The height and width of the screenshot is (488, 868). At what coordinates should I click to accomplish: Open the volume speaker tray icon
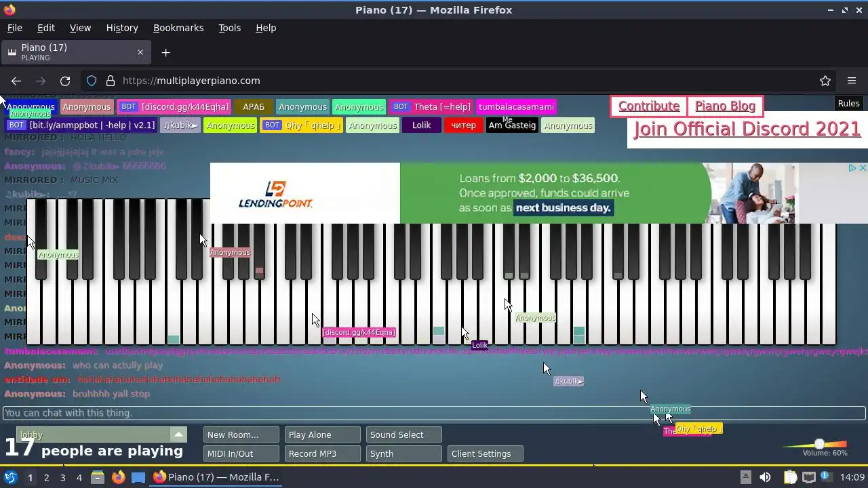pyautogui.click(x=765, y=477)
